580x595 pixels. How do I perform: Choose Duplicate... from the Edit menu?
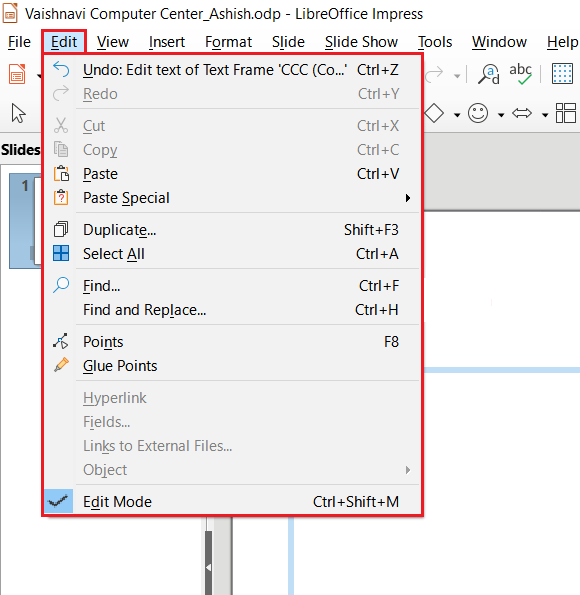pos(232,230)
